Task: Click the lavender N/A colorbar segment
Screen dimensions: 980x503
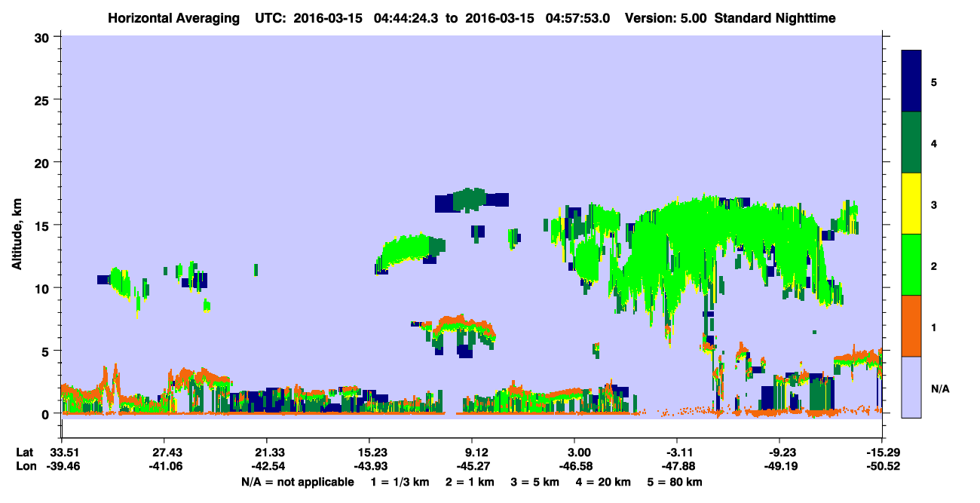Action: pos(911,387)
